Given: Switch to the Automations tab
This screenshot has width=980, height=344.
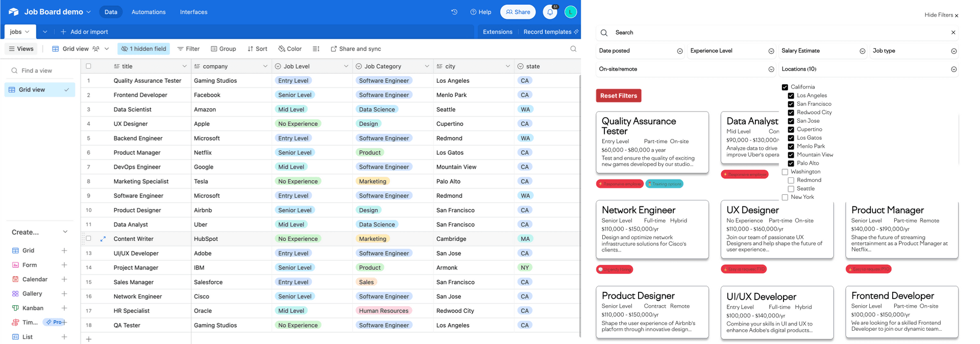Looking at the screenshot, I should click(149, 12).
